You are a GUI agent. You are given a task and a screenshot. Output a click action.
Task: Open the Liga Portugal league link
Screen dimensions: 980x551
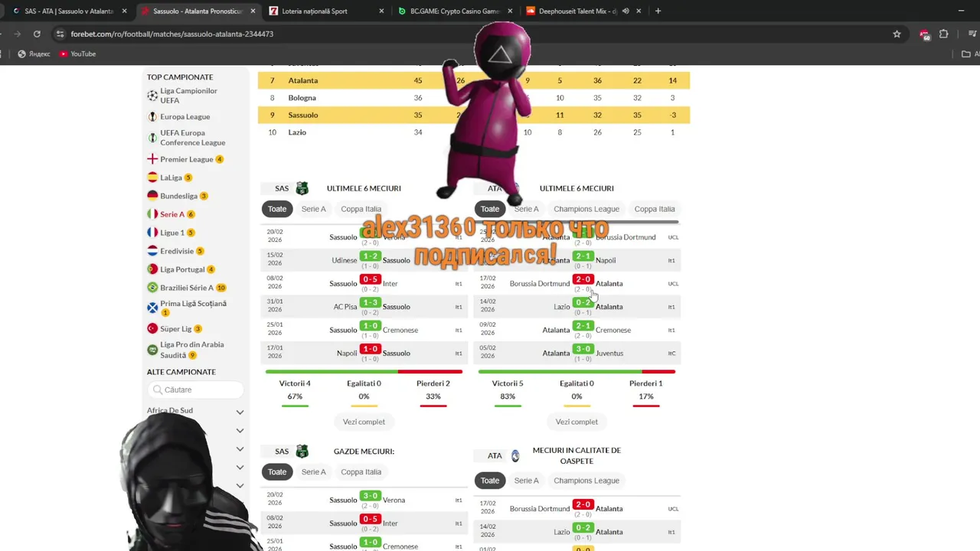(x=182, y=269)
